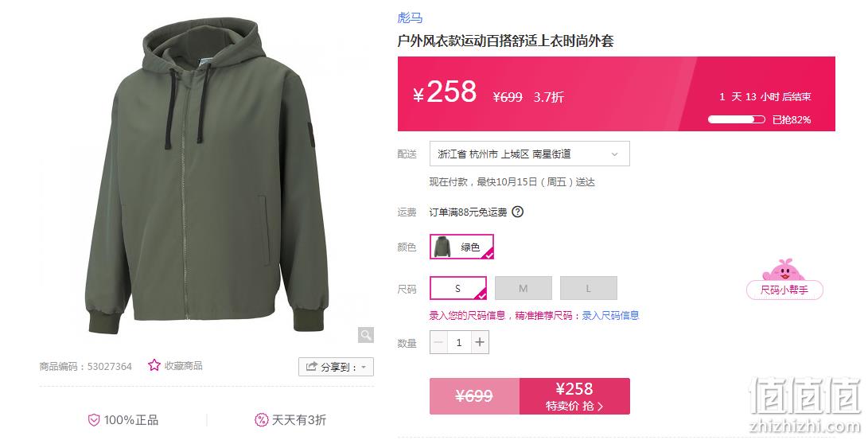The image size is (868, 440).
Task: Click the share icon beside 分享到
Action: click(x=312, y=366)
